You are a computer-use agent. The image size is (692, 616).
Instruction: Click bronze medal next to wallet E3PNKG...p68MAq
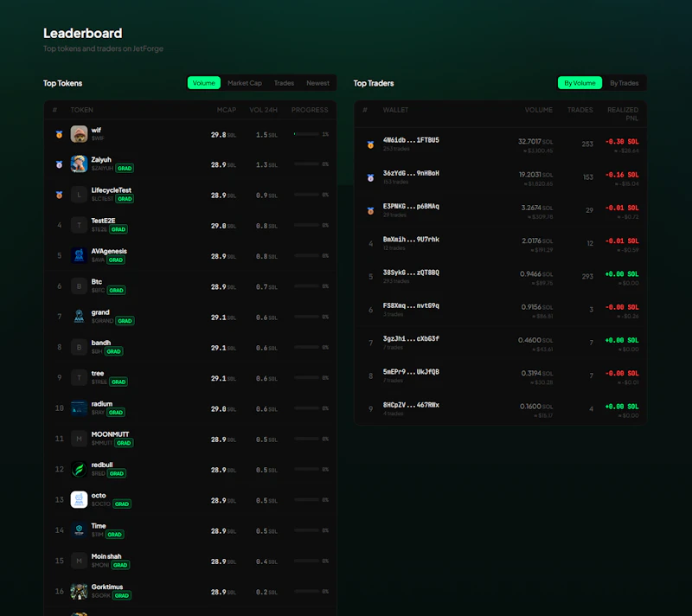coord(371,211)
